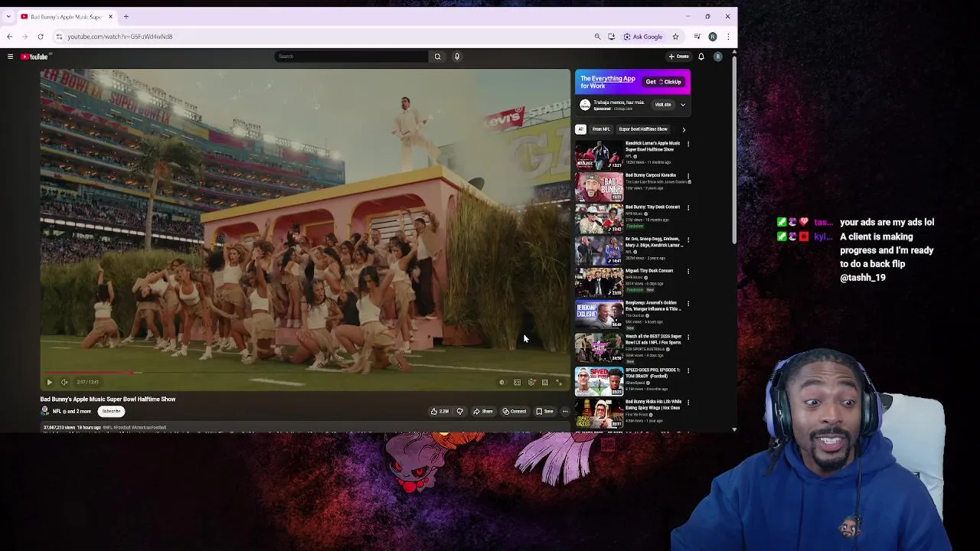The image size is (980, 551).
Task: Open the more actions ellipsis under video
Action: pos(565,412)
